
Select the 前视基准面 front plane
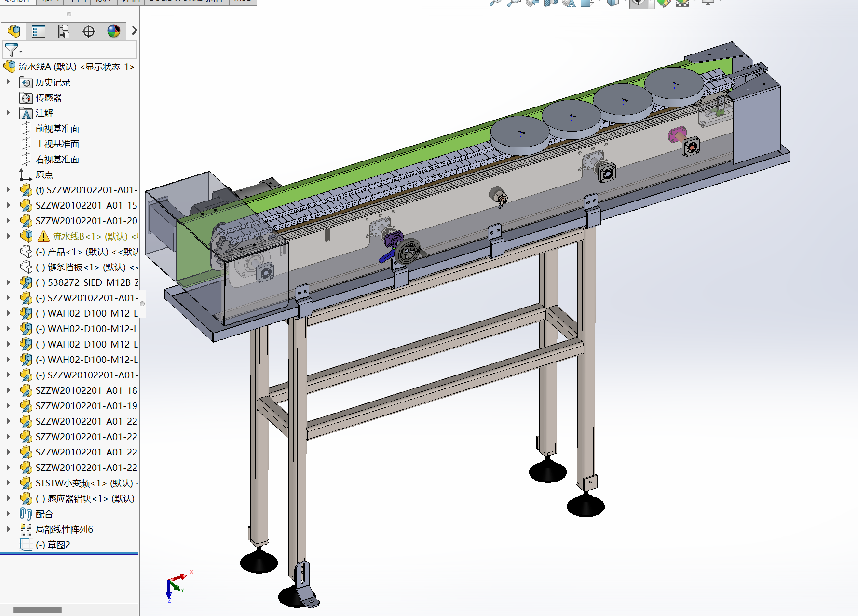click(57, 129)
